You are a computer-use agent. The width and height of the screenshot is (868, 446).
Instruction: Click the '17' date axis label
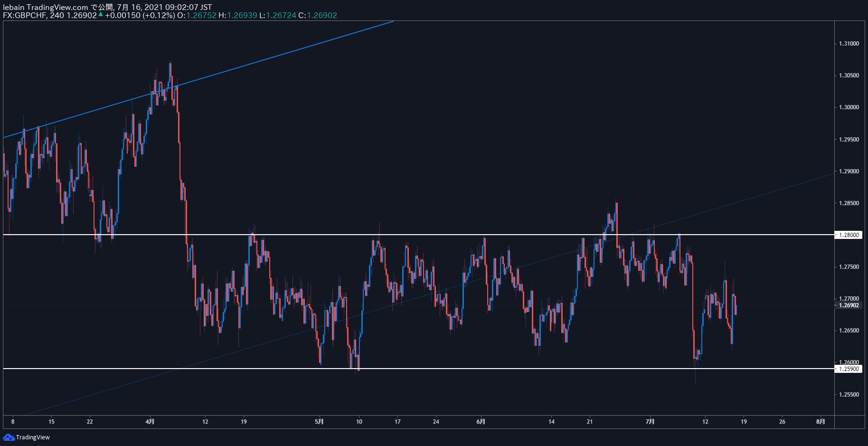pos(397,421)
